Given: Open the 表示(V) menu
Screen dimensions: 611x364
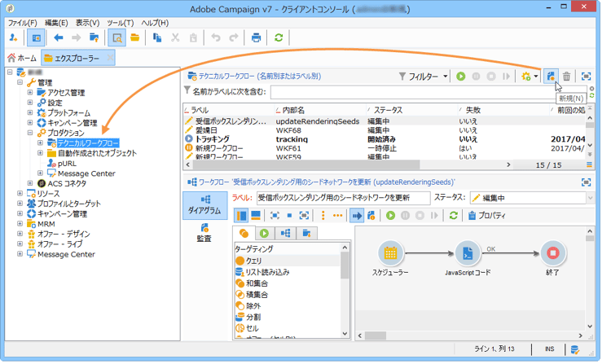Looking at the screenshot, I should tap(87, 23).
